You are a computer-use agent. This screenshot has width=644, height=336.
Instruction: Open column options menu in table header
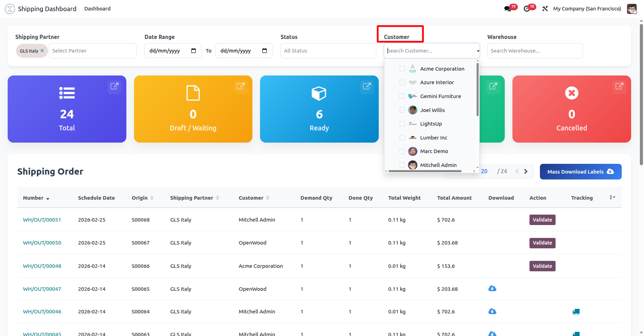tap(612, 198)
